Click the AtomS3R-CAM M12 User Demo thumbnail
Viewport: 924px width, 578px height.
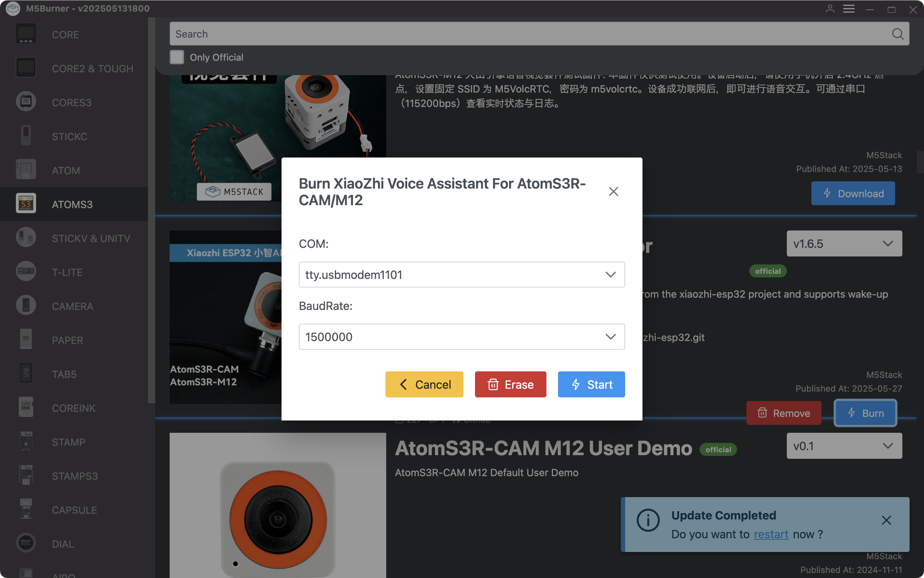(x=278, y=505)
